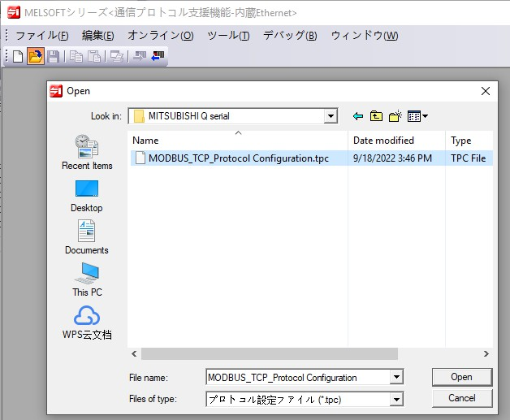
Task: Open the オンライン(O) menu
Action: (160, 36)
